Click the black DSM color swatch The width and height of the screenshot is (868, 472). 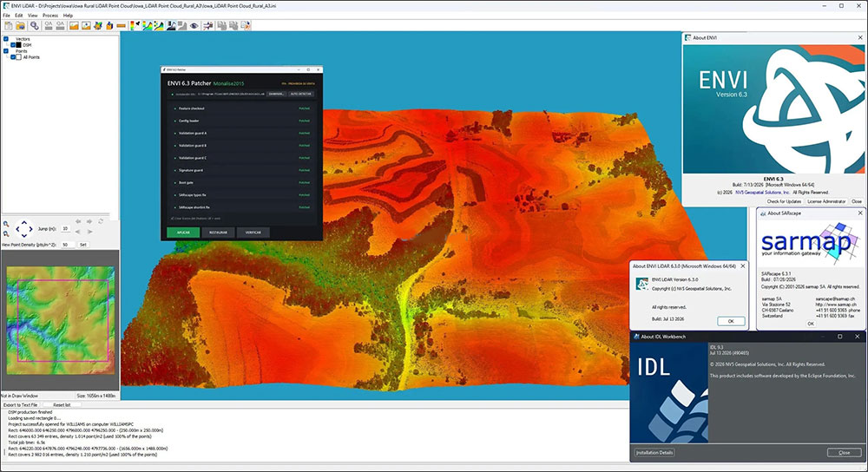18,45
